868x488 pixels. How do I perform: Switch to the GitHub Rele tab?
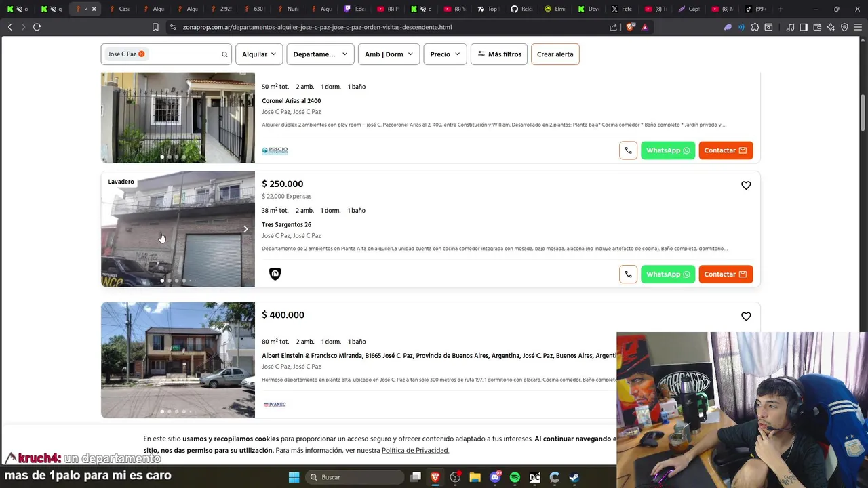click(x=521, y=9)
